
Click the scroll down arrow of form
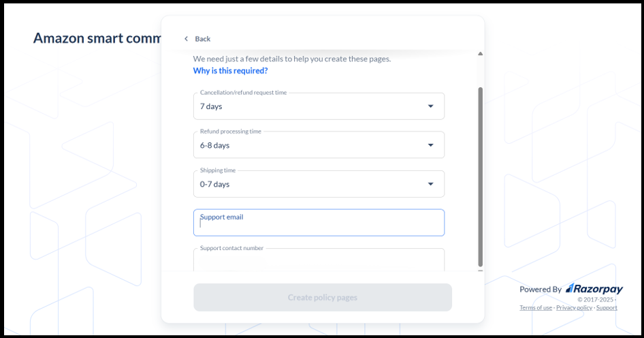[480, 271]
